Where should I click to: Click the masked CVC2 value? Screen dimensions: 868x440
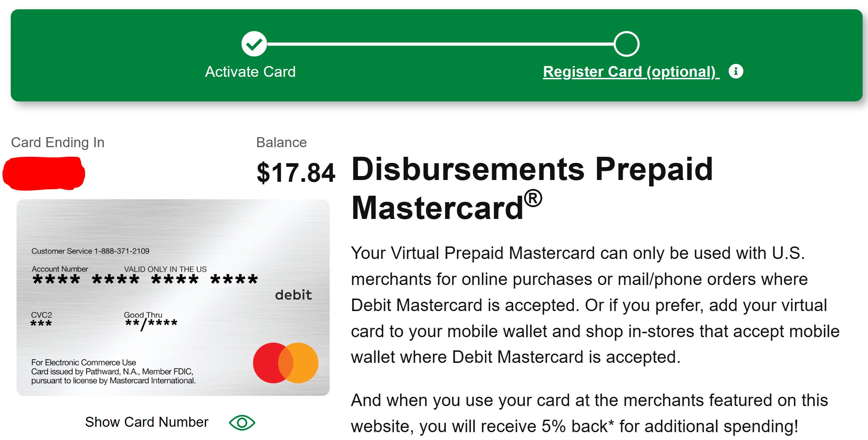pyautogui.click(x=41, y=324)
